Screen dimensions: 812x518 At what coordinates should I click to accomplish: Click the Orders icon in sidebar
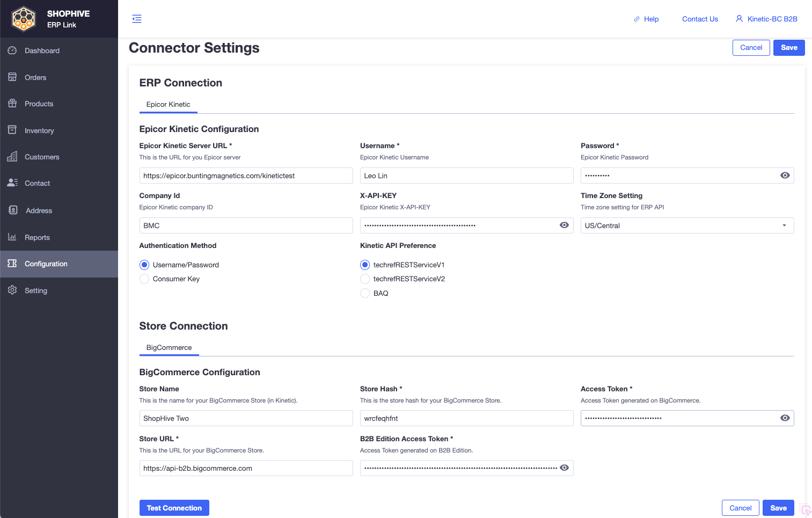tap(12, 77)
